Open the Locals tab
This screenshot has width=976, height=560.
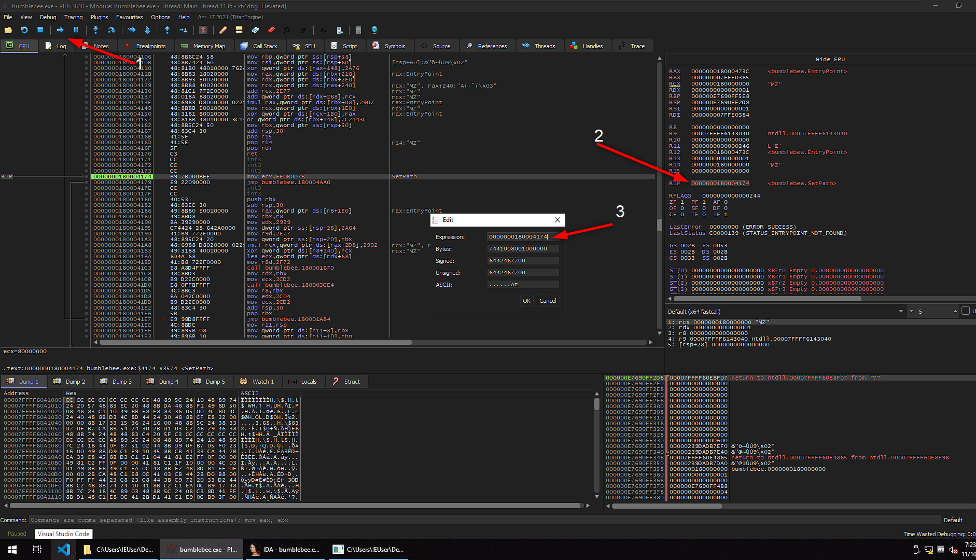point(303,382)
